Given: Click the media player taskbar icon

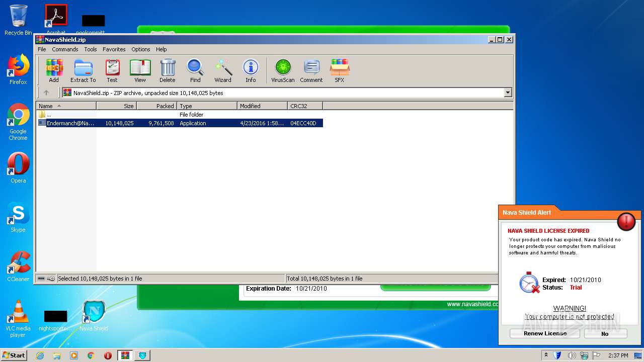Looking at the screenshot, I should pyautogui.click(x=73, y=355).
